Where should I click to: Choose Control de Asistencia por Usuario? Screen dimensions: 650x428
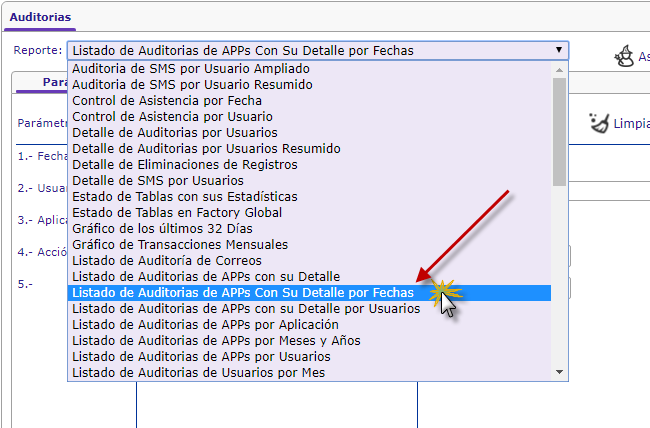(x=309, y=117)
